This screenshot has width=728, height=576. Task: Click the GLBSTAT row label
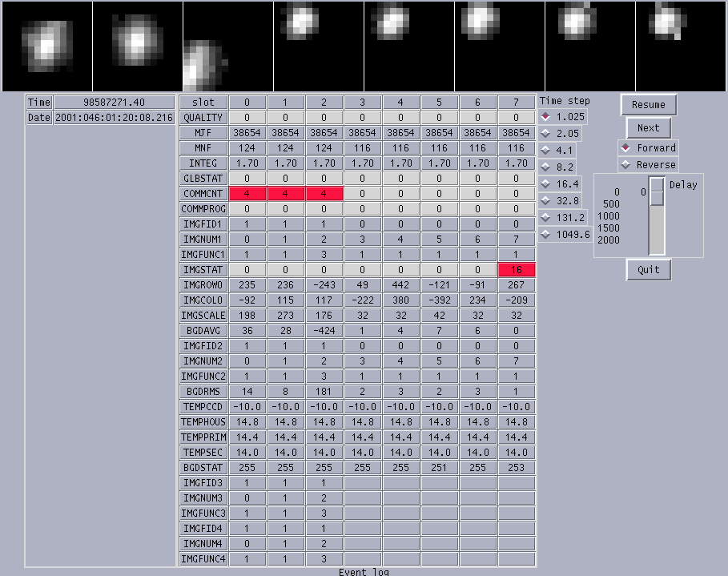[203, 179]
